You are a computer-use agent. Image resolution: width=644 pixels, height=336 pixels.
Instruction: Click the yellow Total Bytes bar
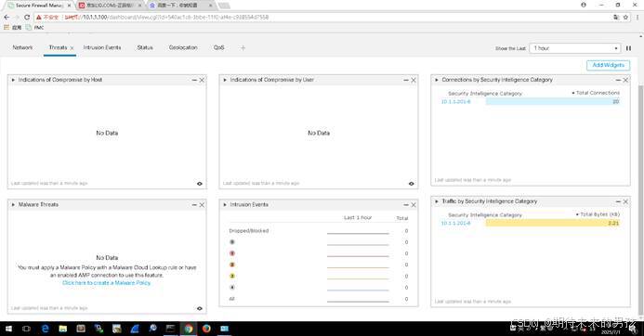point(553,223)
